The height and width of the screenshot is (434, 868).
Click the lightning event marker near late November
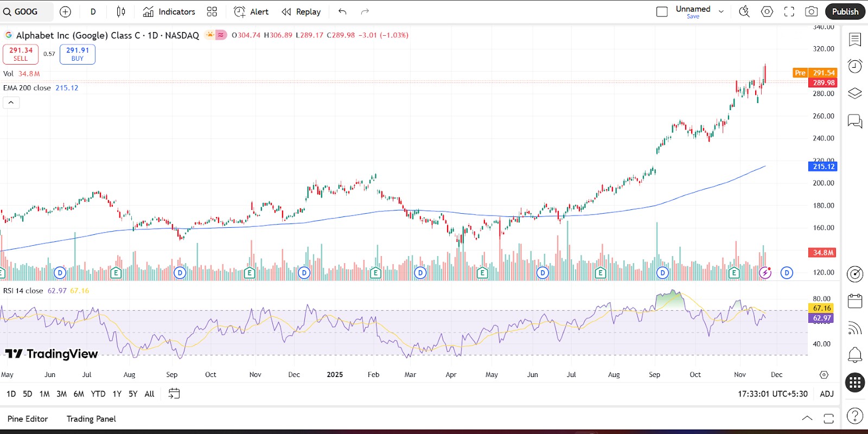[x=765, y=273]
